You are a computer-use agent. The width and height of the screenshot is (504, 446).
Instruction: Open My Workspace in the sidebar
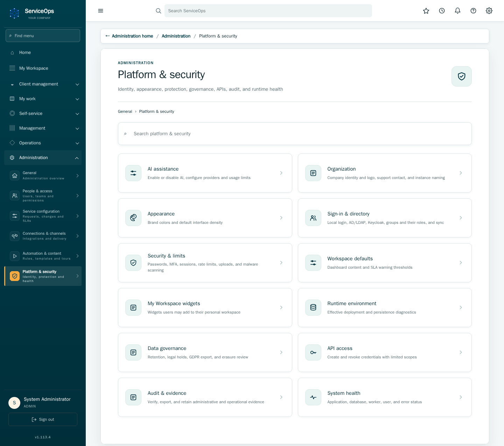click(43, 68)
